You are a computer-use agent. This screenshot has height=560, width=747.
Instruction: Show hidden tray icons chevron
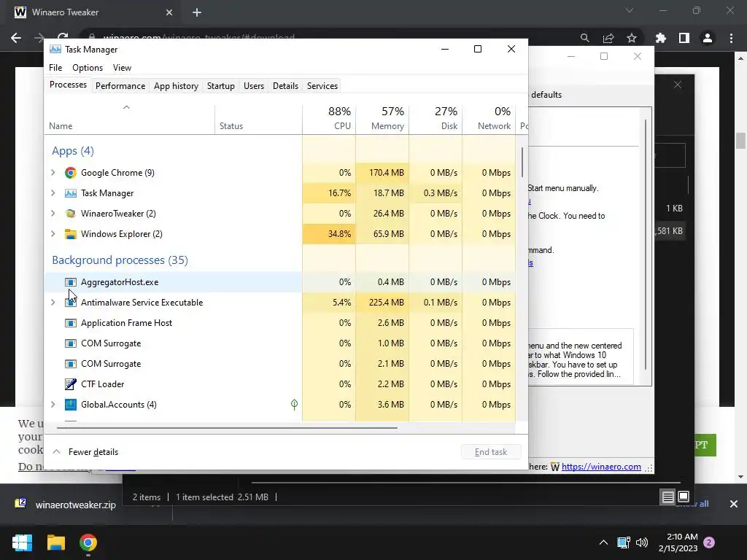coord(603,542)
